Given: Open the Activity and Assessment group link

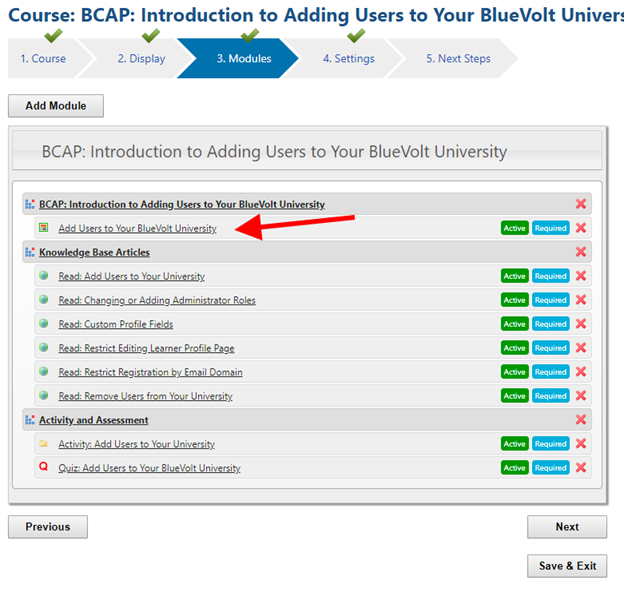Looking at the screenshot, I should point(94,420).
